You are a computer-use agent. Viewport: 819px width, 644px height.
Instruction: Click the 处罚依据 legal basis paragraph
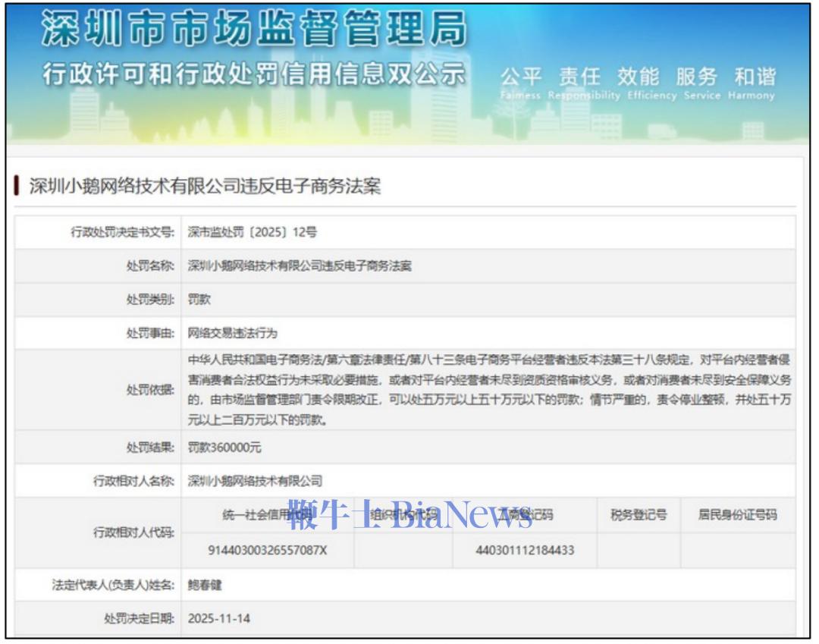click(489, 390)
